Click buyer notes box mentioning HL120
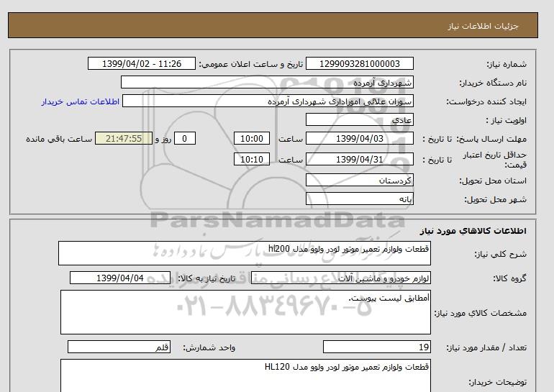This screenshot has height=392, width=554. click(x=245, y=375)
